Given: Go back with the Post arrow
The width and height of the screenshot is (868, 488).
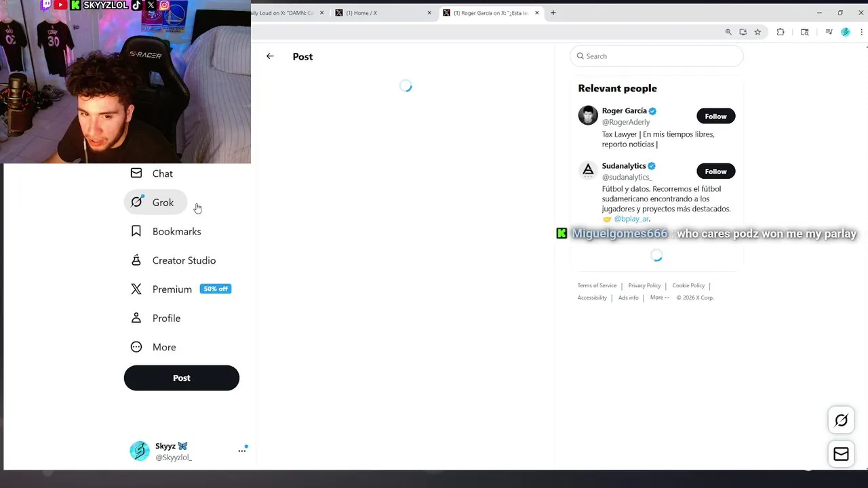Looking at the screenshot, I should 270,56.
